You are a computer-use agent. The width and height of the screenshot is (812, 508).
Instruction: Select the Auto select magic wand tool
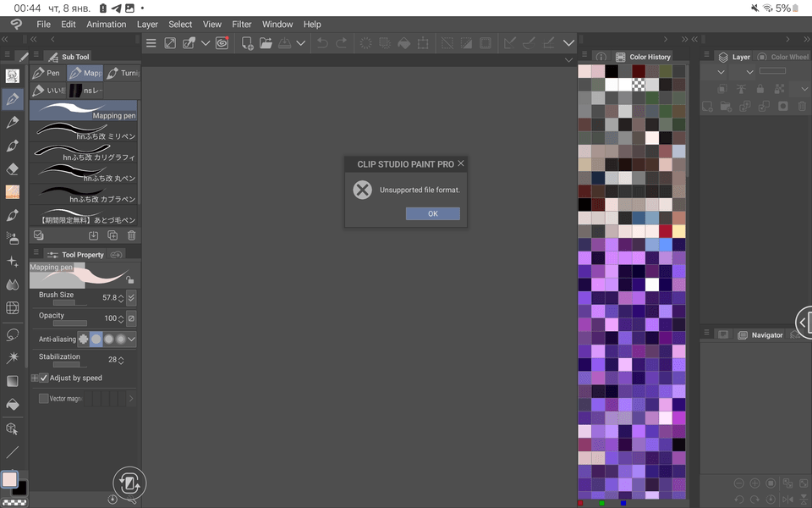[13, 358]
